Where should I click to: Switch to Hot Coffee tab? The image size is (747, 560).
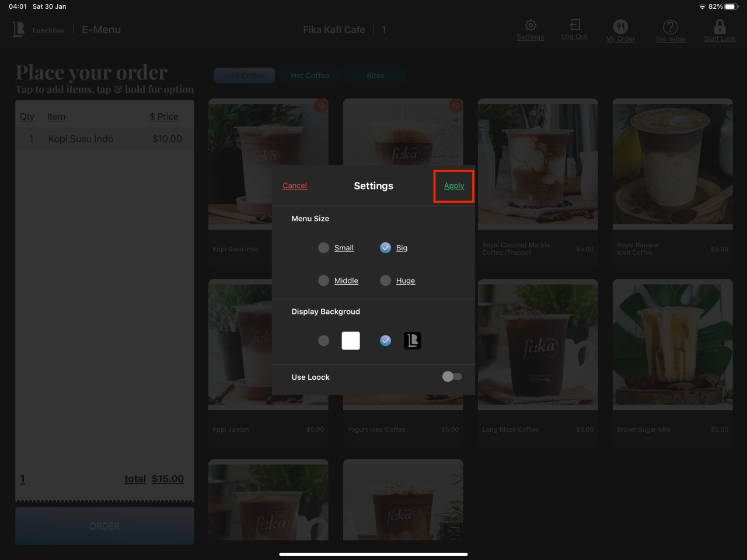point(310,75)
